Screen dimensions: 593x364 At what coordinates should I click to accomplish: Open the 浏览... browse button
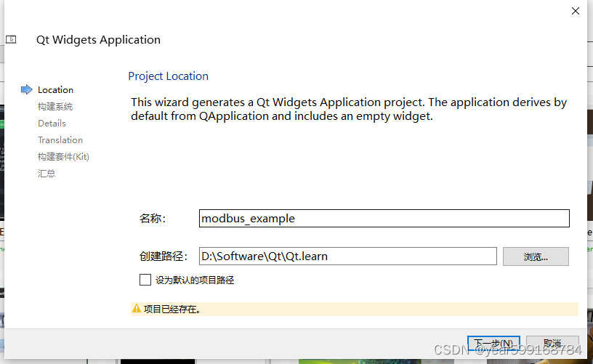[x=536, y=256]
